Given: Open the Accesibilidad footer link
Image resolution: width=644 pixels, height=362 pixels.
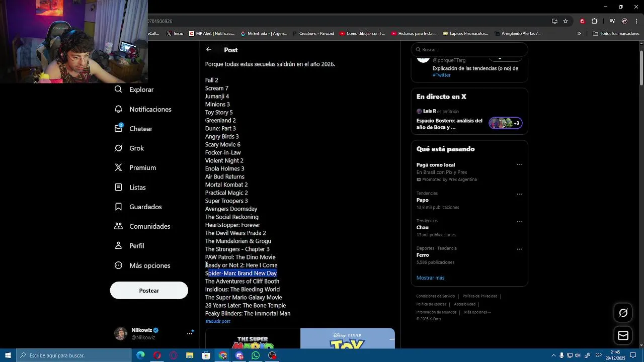Looking at the screenshot, I should coord(464,304).
